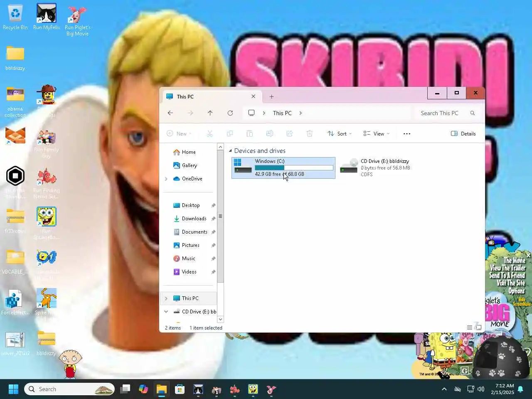This screenshot has height=399, width=532.
Task: Expand This PC tree node
Action: 166,298
